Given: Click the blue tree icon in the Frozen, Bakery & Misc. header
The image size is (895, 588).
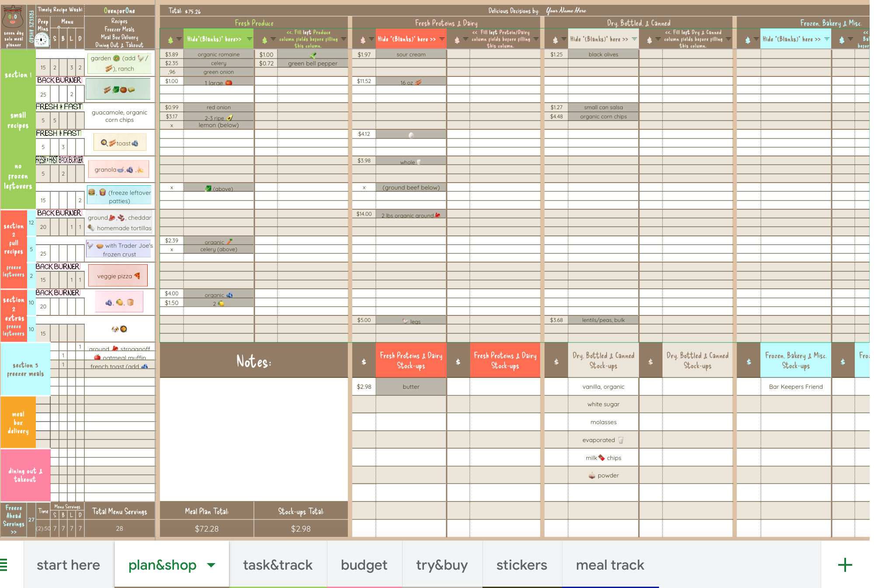Looking at the screenshot, I should [x=747, y=38].
